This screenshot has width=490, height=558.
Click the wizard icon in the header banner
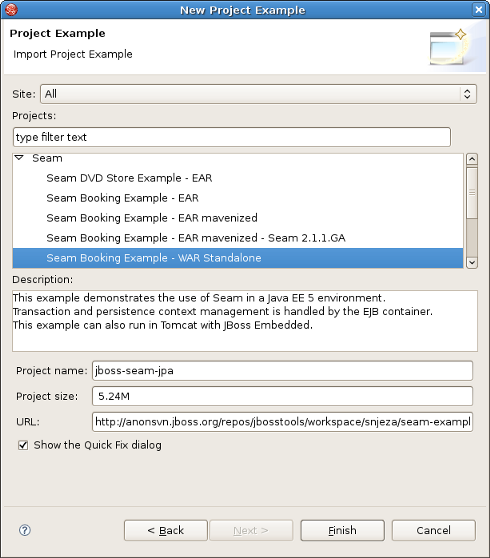click(448, 47)
